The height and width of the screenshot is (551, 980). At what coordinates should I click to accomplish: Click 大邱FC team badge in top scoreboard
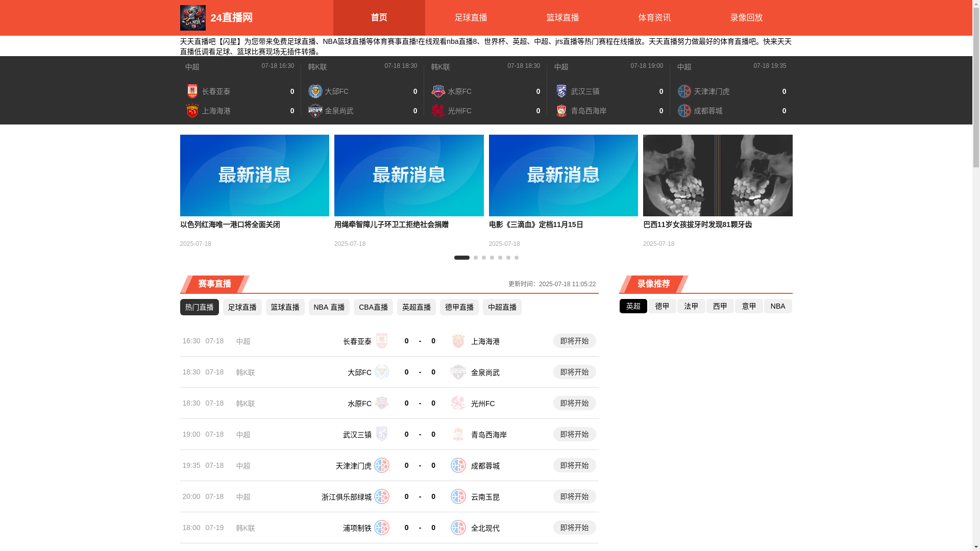click(315, 91)
